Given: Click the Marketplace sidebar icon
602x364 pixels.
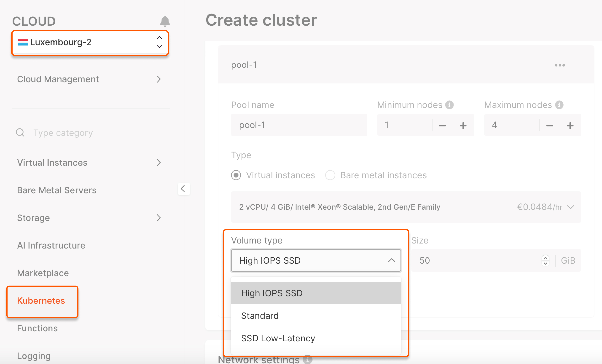Looking at the screenshot, I should point(43,273).
